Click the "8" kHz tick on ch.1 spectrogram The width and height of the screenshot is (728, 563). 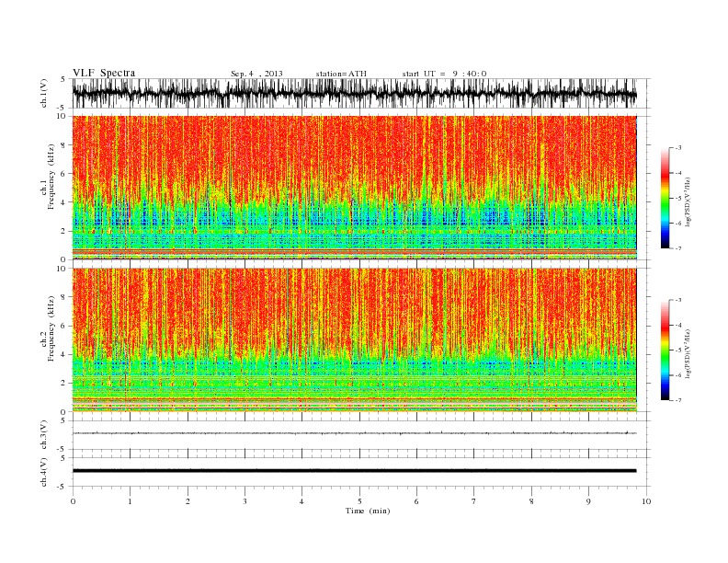(63, 145)
